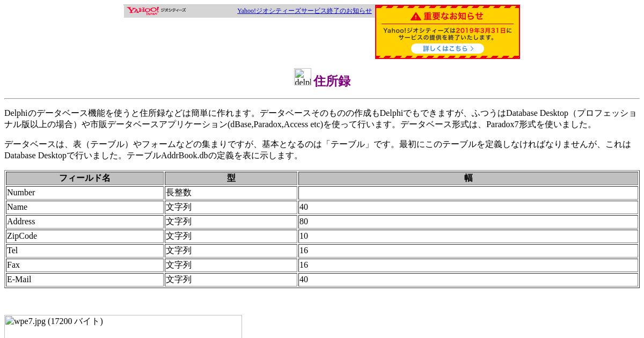
Task: Click the width value 40 in Name row
Action: (x=468, y=207)
